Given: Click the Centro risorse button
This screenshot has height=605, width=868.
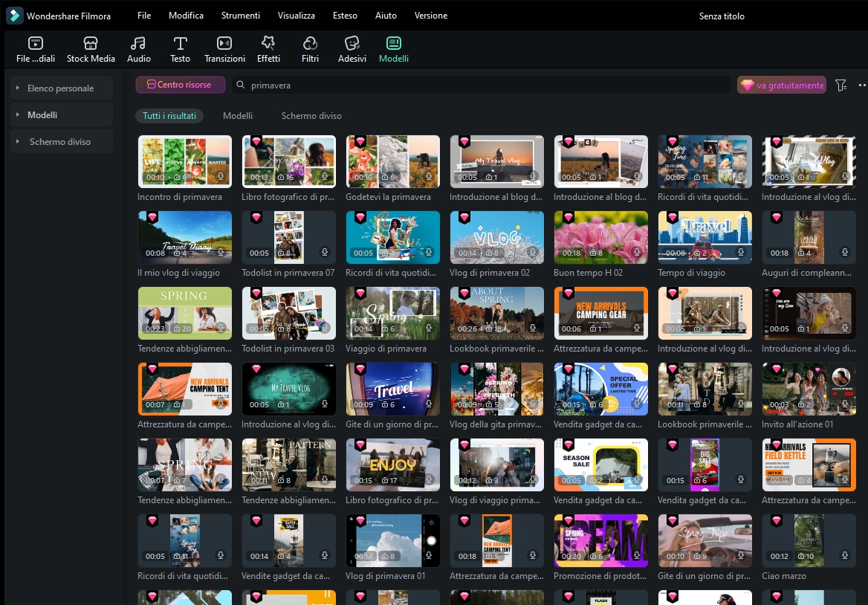Looking at the screenshot, I should 180,85.
